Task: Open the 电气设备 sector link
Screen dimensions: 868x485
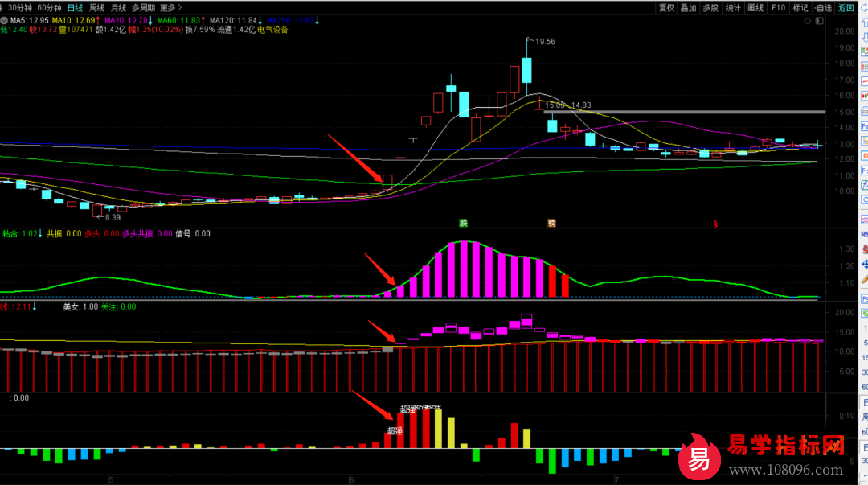Action: pos(273,30)
